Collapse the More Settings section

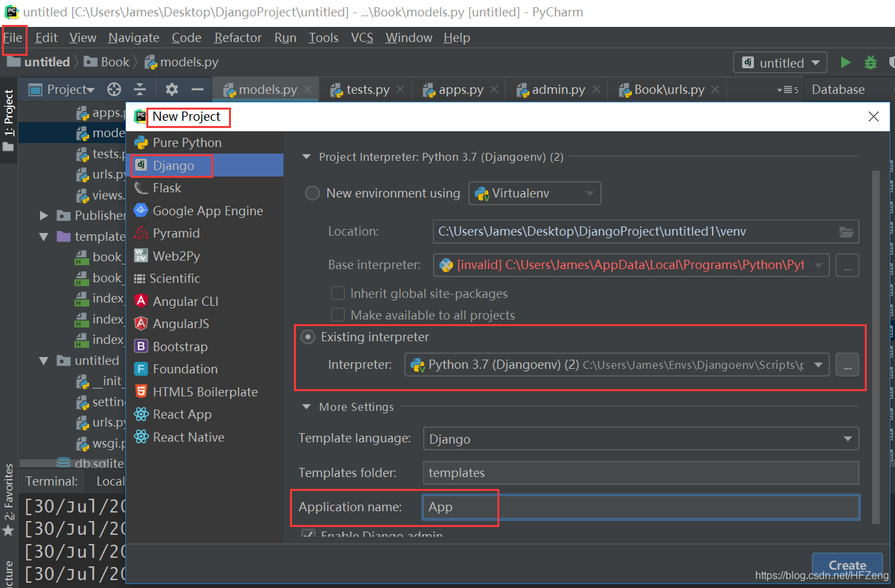click(x=306, y=407)
